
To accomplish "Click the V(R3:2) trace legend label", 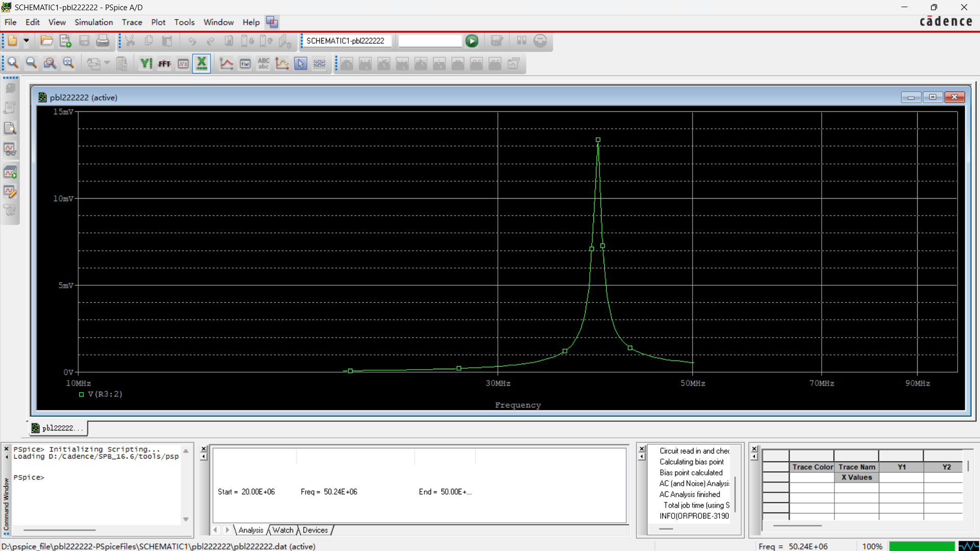I will tap(105, 394).
